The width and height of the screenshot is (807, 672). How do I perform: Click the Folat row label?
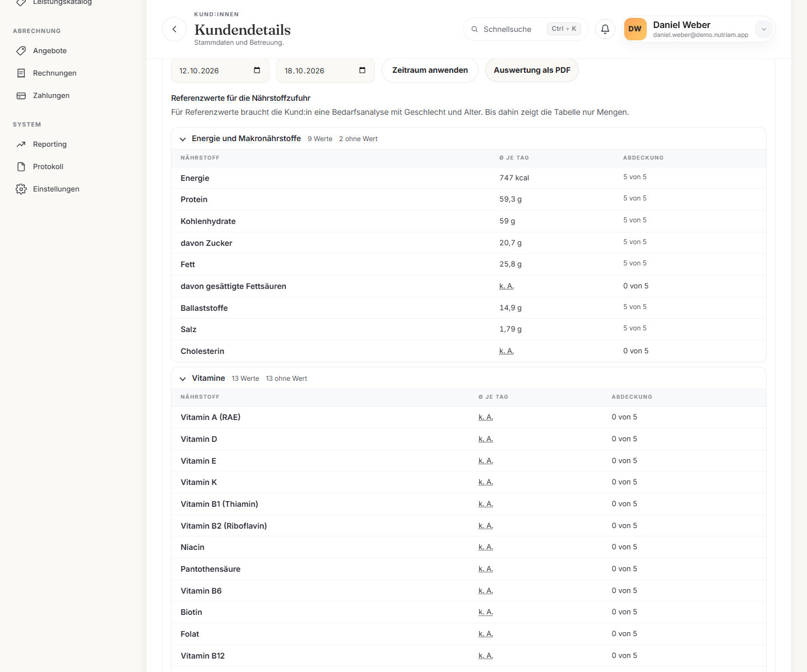(x=190, y=634)
